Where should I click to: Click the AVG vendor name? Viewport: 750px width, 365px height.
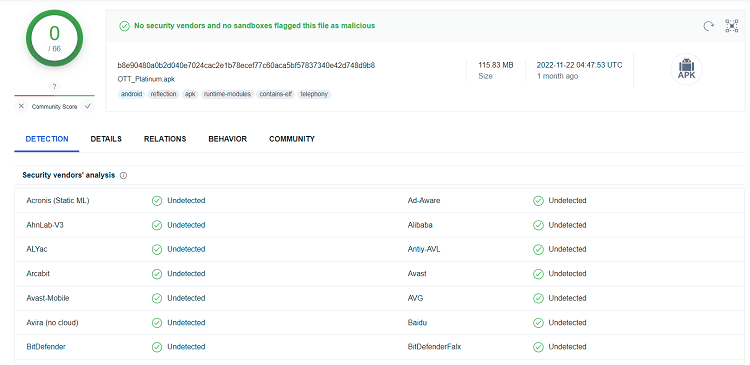415,298
